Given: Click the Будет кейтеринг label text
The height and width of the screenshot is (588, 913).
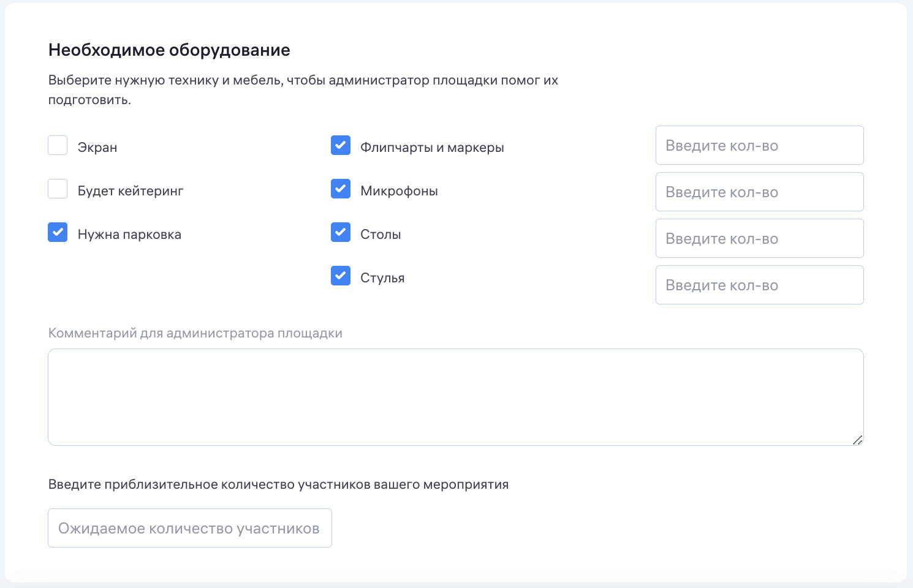Looking at the screenshot, I should point(131,191).
